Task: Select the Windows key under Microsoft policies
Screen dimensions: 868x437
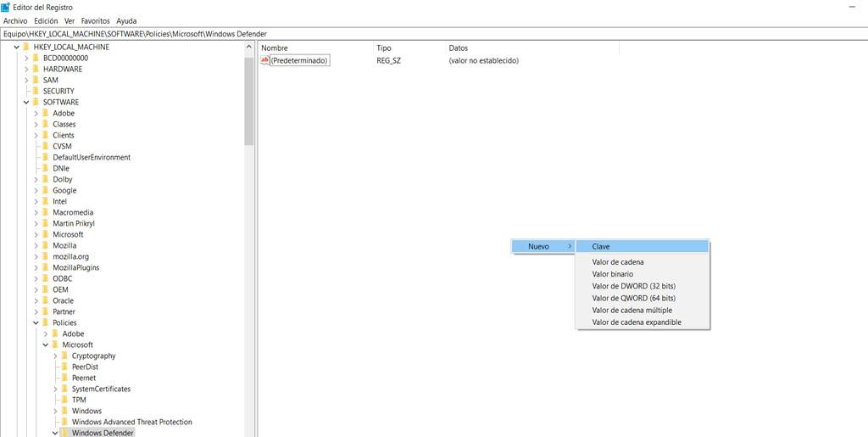Action: click(87, 411)
